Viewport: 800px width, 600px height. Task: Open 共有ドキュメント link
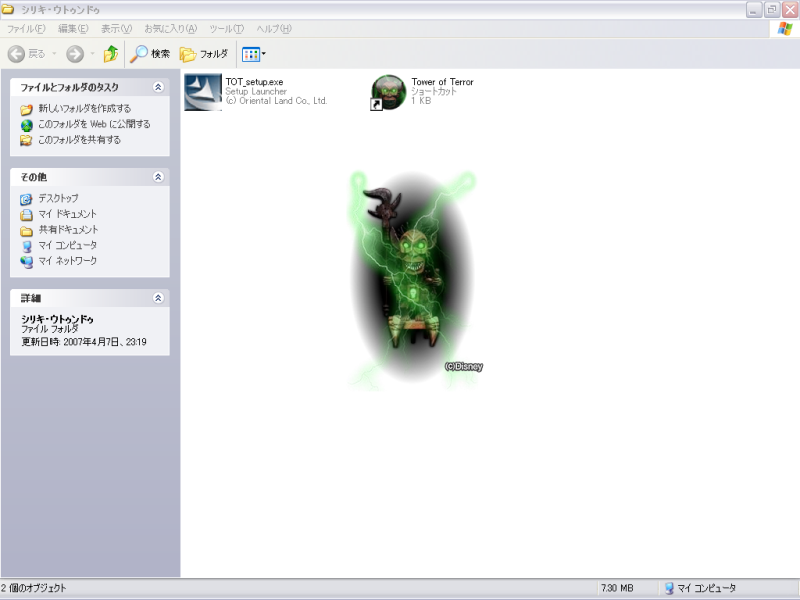point(68,230)
